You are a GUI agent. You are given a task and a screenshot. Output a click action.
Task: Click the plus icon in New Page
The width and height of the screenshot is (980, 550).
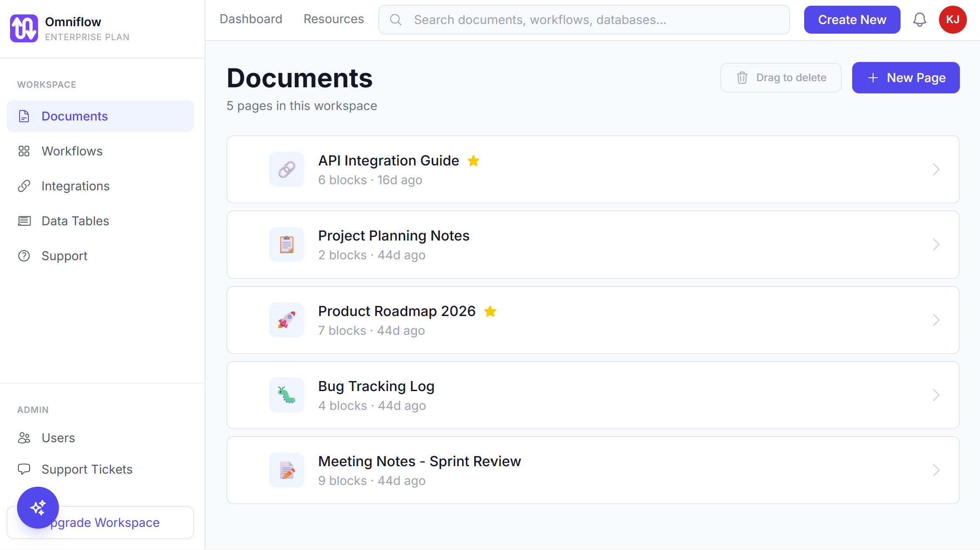coord(873,78)
